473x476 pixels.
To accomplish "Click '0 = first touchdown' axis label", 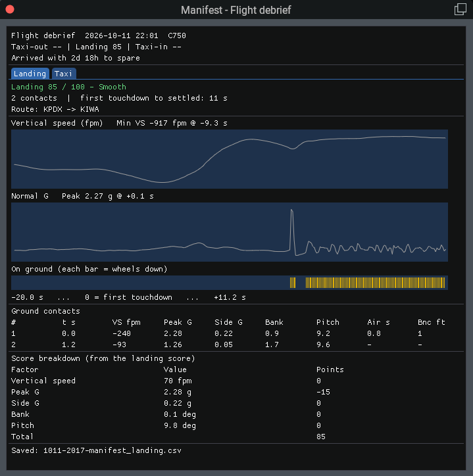I will (x=128, y=297).
